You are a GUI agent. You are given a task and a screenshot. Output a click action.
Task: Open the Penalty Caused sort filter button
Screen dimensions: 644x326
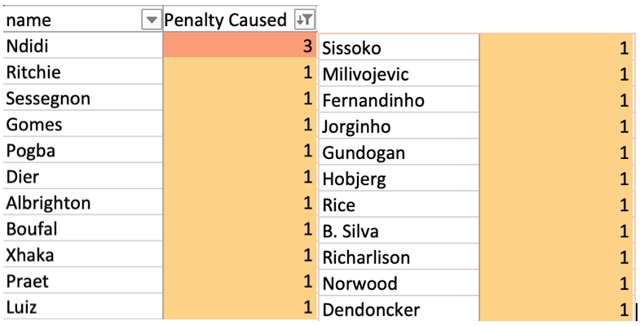[x=305, y=20]
